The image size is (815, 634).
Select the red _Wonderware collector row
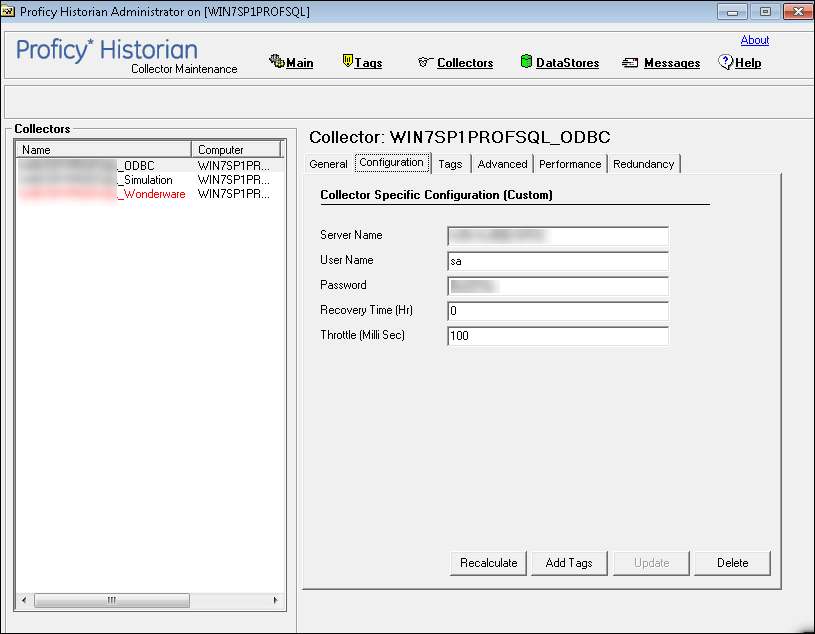[151, 194]
